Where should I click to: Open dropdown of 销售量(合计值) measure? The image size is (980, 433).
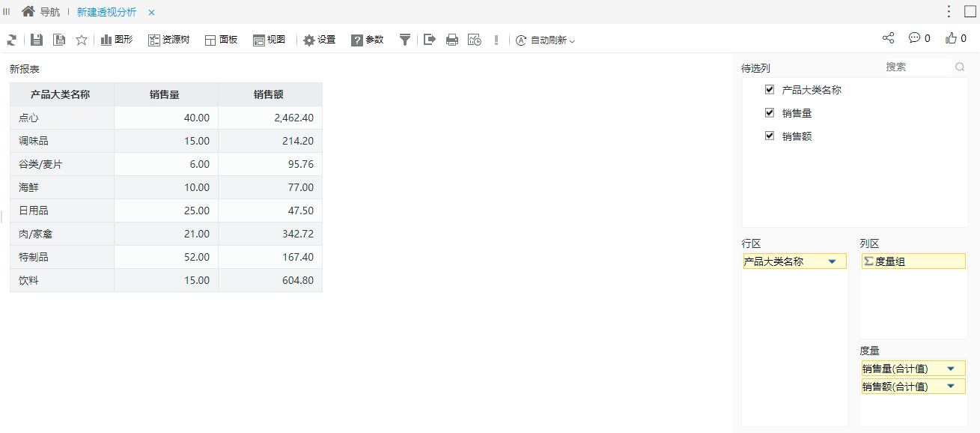click(x=951, y=369)
